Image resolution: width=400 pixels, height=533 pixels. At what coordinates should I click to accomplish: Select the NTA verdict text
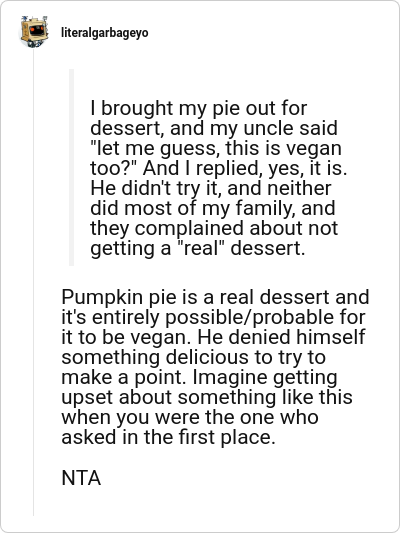81,478
